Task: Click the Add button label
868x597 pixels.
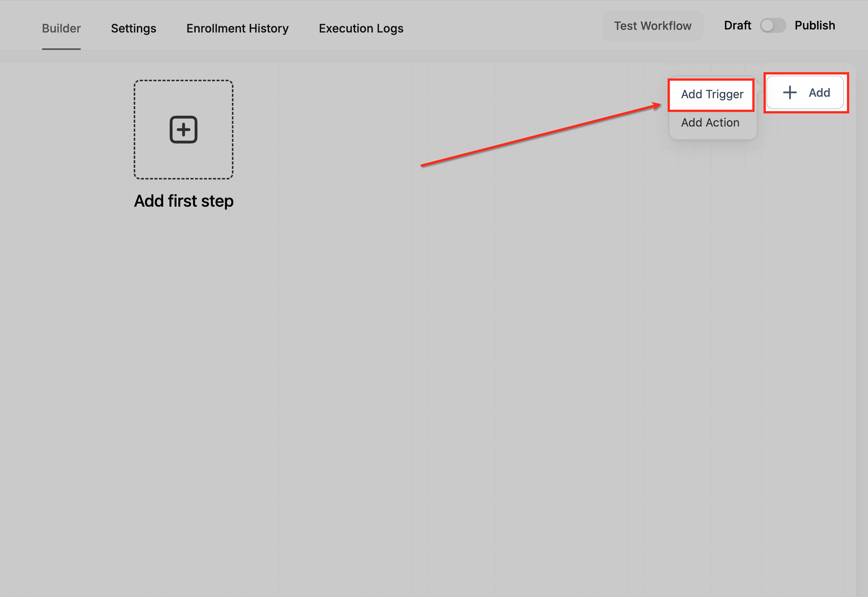Action: tap(819, 93)
